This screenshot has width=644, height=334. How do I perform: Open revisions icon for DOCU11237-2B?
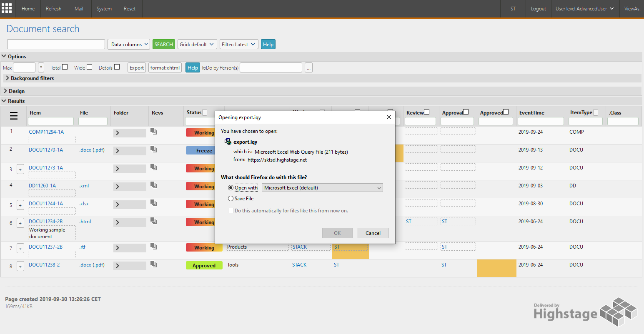[x=154, y=247]
